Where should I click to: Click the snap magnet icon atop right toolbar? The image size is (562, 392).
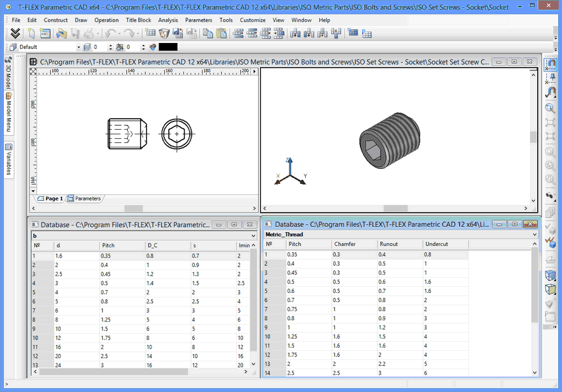pos(550,65)
